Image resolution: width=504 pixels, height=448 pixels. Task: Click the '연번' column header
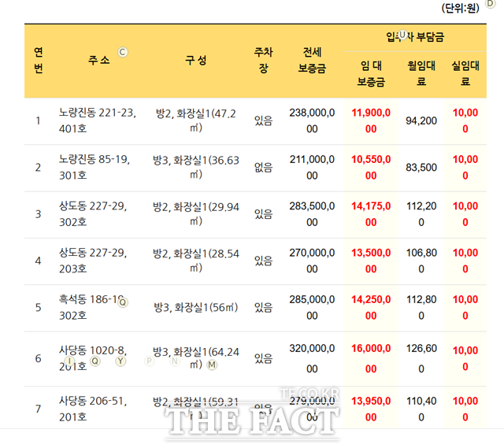(39, 60)
